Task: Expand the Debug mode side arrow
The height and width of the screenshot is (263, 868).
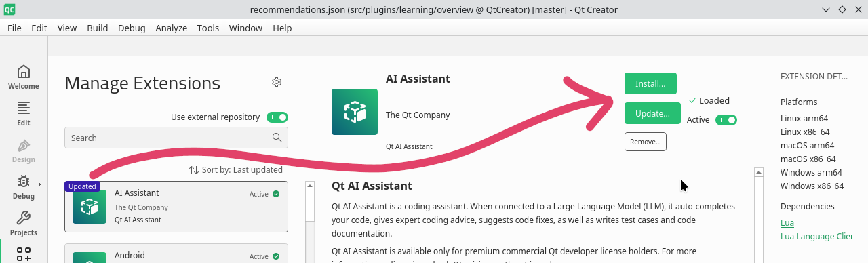Action: 39,184
